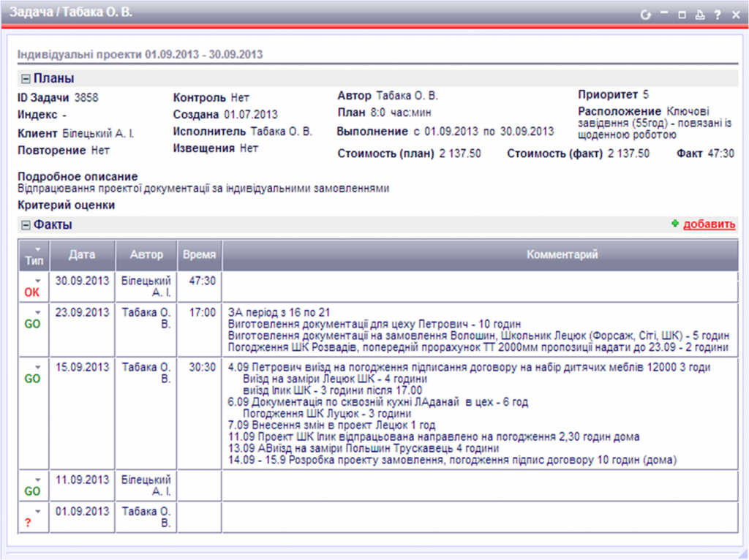Image resolution: width=749 pixels, height=560 pixels.
Task: Click the time value 17:00
Action: point(203,312)
